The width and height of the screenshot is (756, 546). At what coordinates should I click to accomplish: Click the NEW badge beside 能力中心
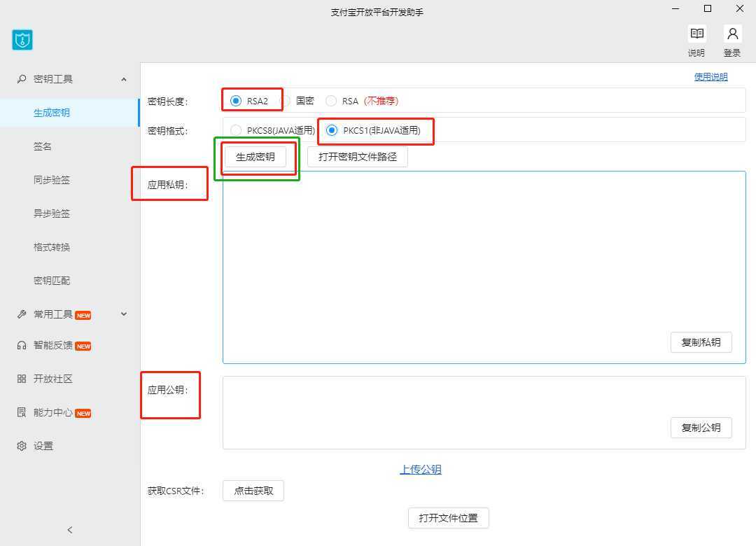[83, 414]
